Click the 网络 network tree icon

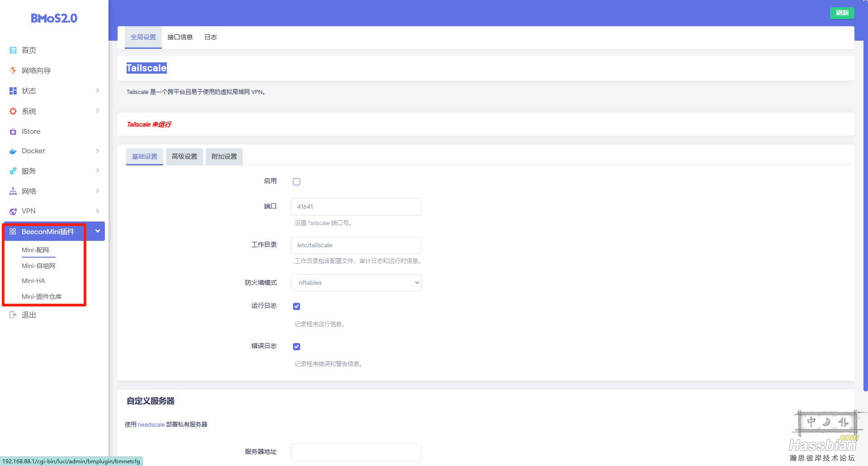13,191
